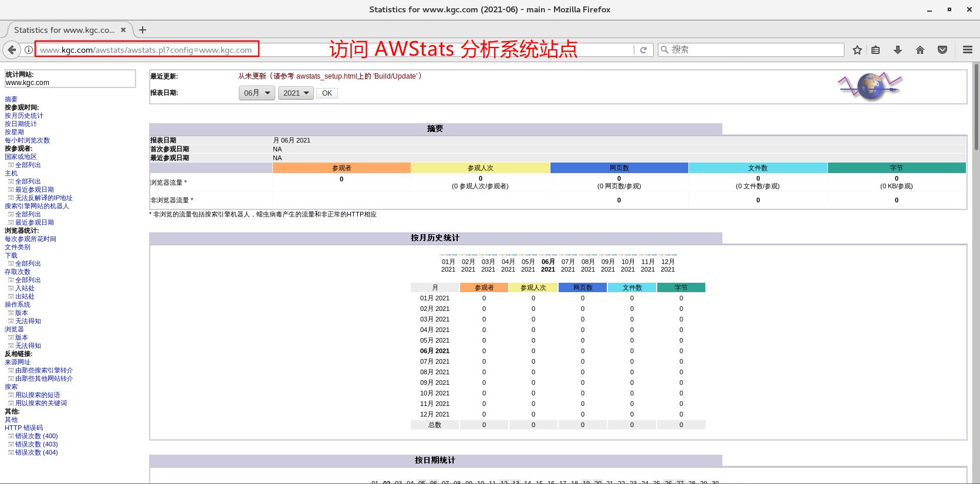Open the Firefox hamburger menu
The width and height of the screenshot is (980, 484).
point(968,50)
